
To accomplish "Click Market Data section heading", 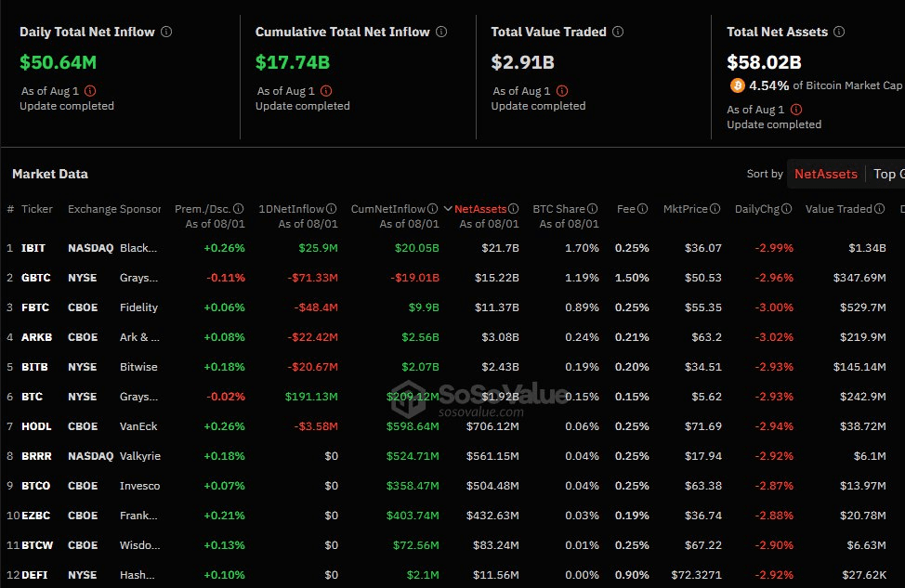I will coord(50,174).
